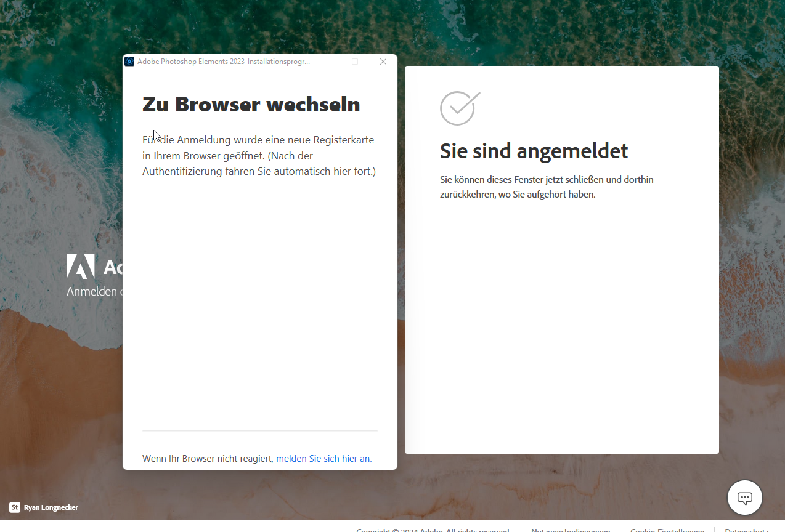Open the melden Sie sich hier an link
Image resolution: width=785 pixels, height=532 pixels.
[323, 458]
